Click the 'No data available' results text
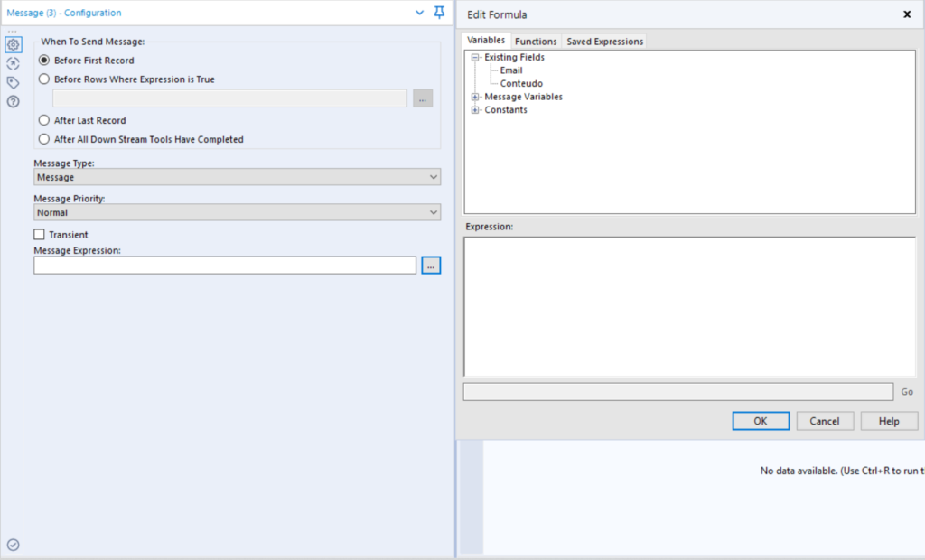The width and height of the screenshot is (925, 560). pyautogui.click(x=842, y=471)
